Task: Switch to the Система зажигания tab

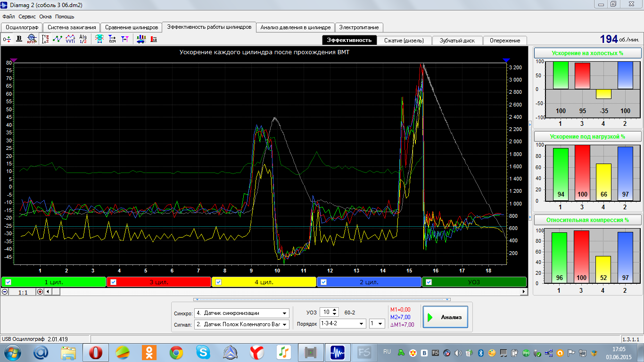Action: click(72, 27)
